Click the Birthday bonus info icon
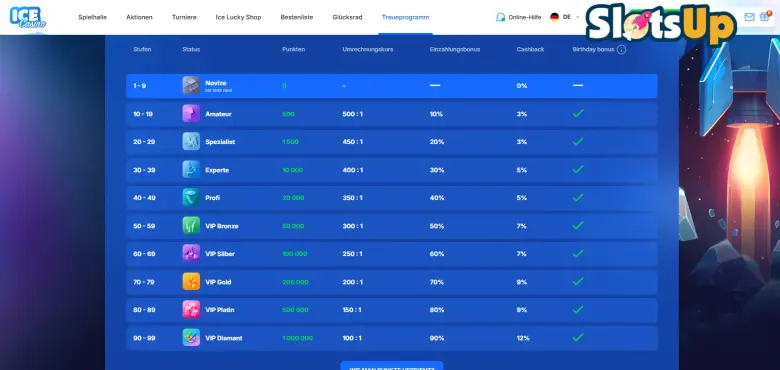 [x=621, y=50]
